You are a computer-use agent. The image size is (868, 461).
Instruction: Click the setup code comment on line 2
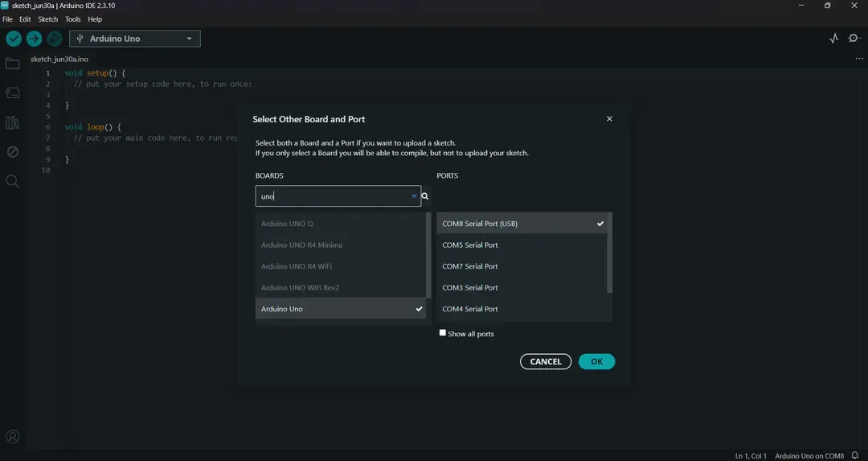(x=162, y=84)
